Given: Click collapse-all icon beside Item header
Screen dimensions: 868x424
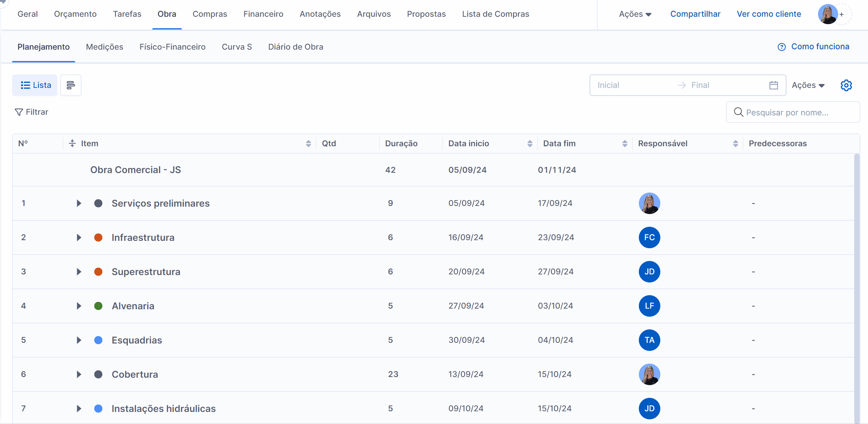Looking at the screenshot, I should pyautogui.click(x=72, y=144).
